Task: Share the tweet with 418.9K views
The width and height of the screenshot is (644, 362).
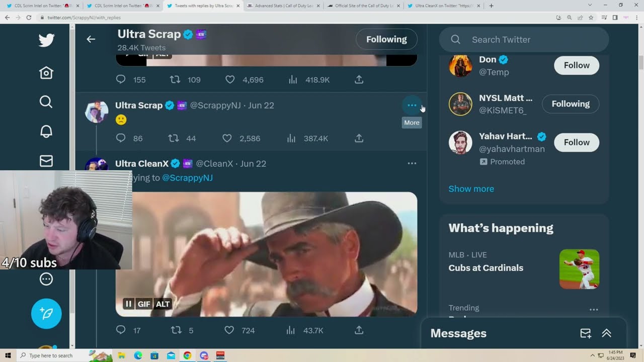Action: click(359, 79)
